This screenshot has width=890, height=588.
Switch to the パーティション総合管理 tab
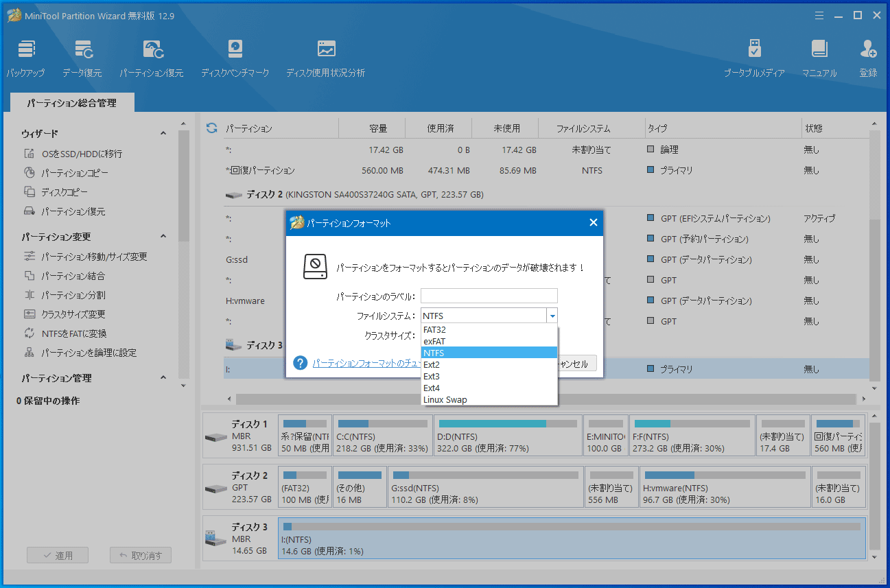pos(72,103)
